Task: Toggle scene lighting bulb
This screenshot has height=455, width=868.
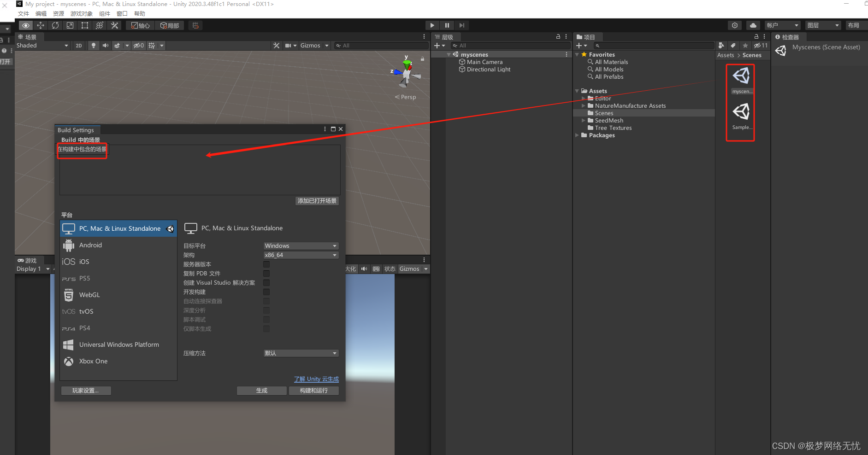Action: (94, 46)
